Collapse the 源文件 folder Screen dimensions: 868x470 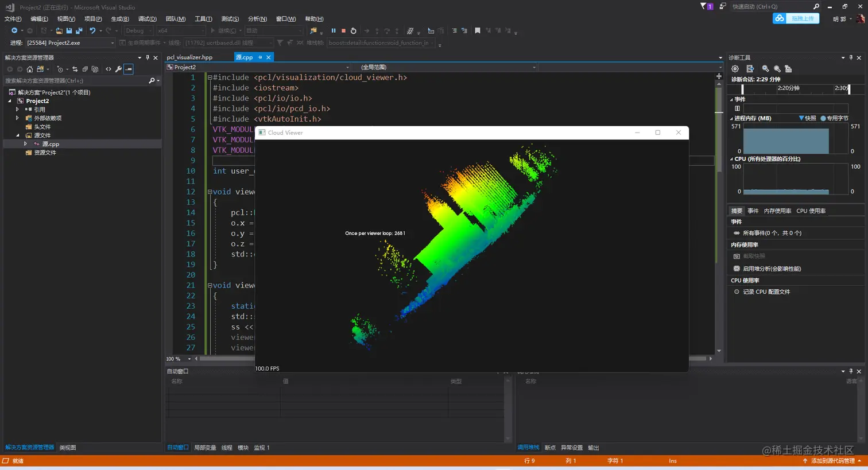click(17, 135)
